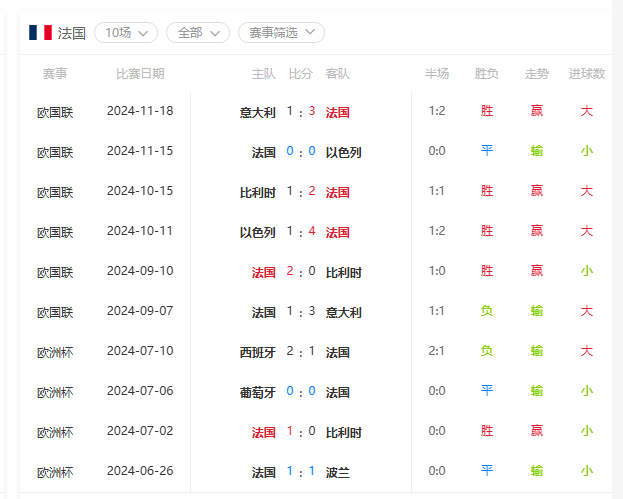
Task: Click the 2:1 half-time score
Action: click(x=437, y=351)
